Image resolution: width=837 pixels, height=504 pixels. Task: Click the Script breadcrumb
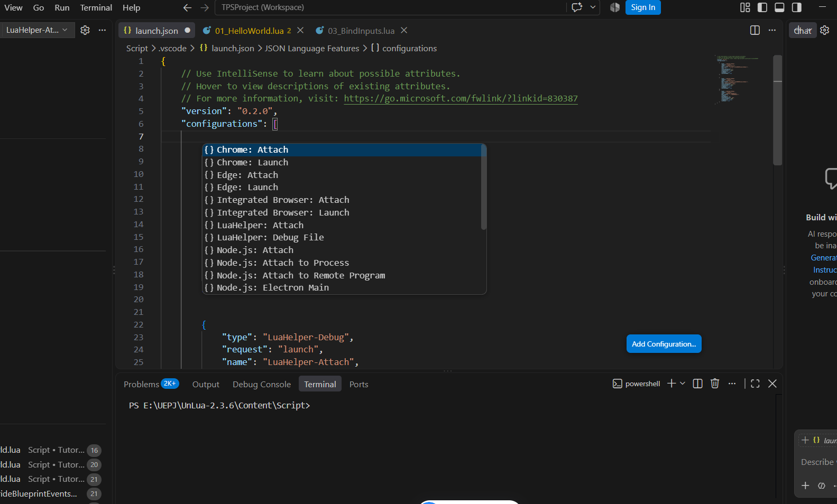point(137,48)
